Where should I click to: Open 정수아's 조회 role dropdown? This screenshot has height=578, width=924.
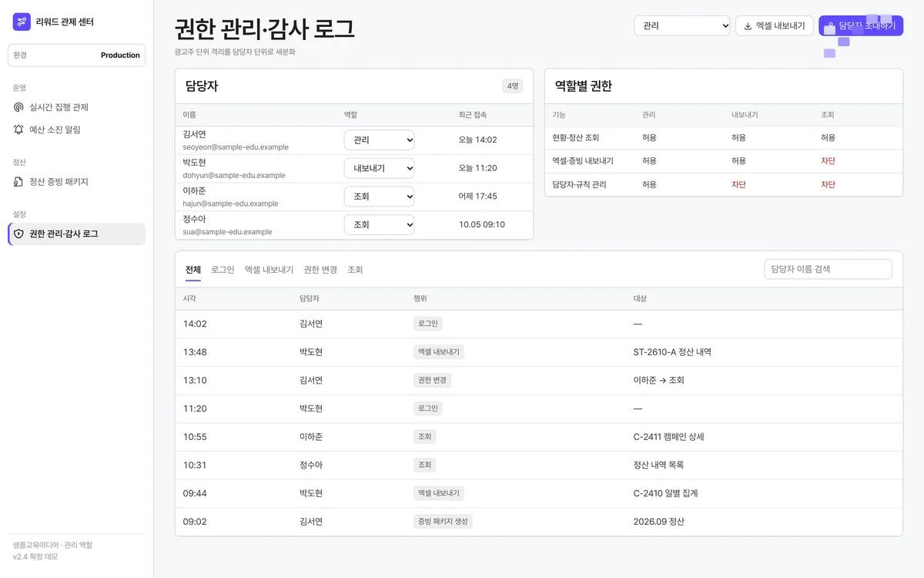click(x=379, y=225)
